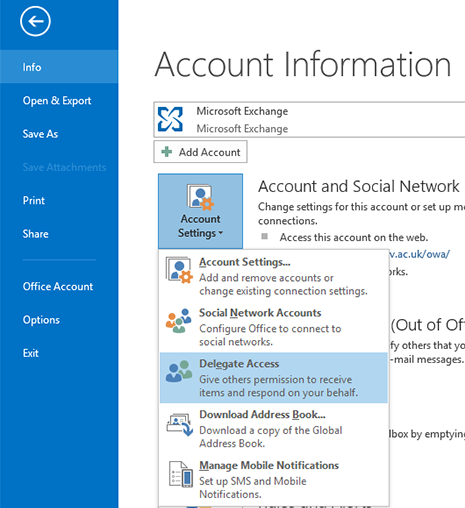The height and width of the screenshot is (508, 465).
Task: Click 'Add and remove accounts or' description
Action: coord(266,278)
